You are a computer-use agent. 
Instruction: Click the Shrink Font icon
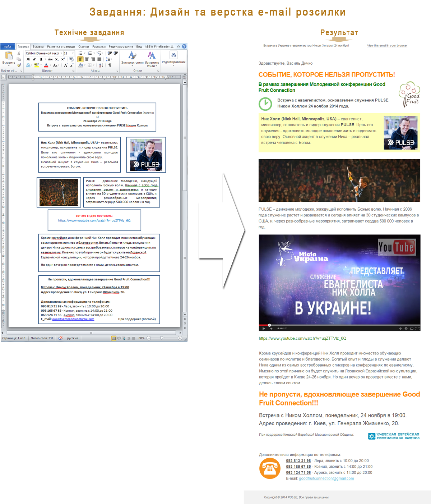(x=72, y=65)
